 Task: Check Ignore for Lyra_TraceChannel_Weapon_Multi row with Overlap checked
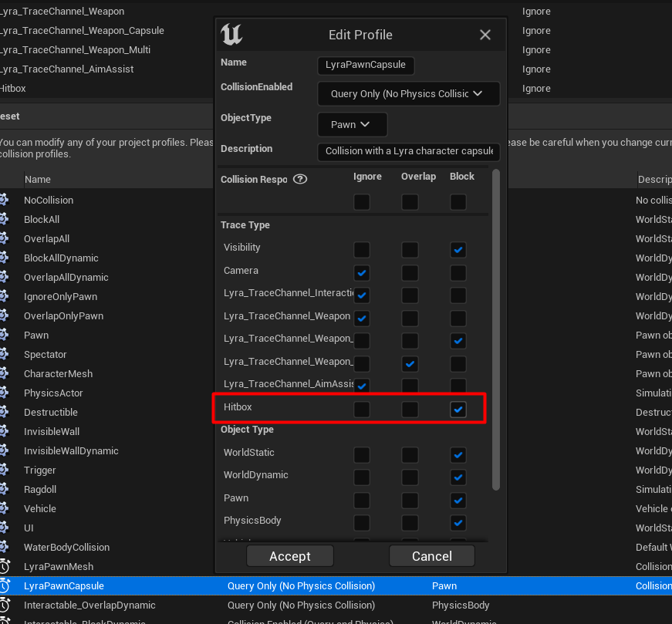362,364
